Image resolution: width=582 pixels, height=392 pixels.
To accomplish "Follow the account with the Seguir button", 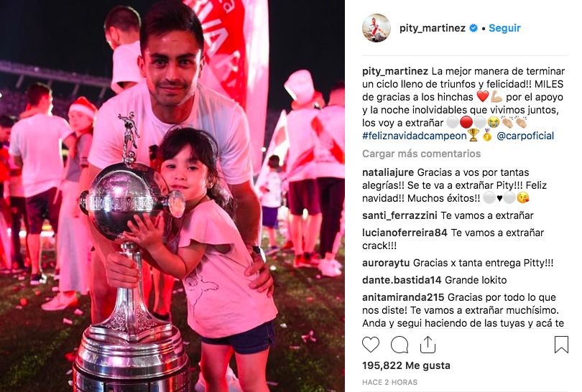I will coord(504,28).
